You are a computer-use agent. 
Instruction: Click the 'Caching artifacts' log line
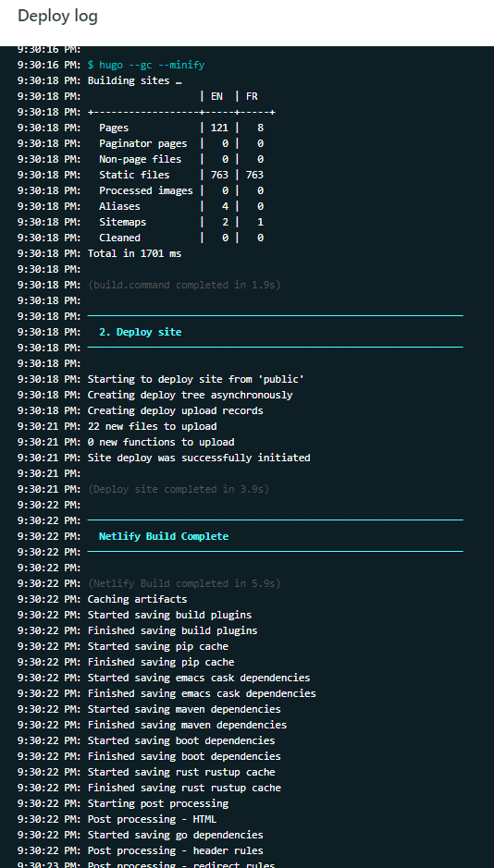tap(137, 598)
